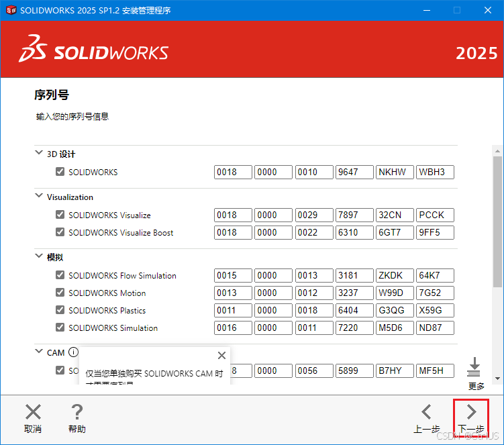Collapse the Visualization section
The height and width of the screenshot is (445, 504).
coord(39,195)
